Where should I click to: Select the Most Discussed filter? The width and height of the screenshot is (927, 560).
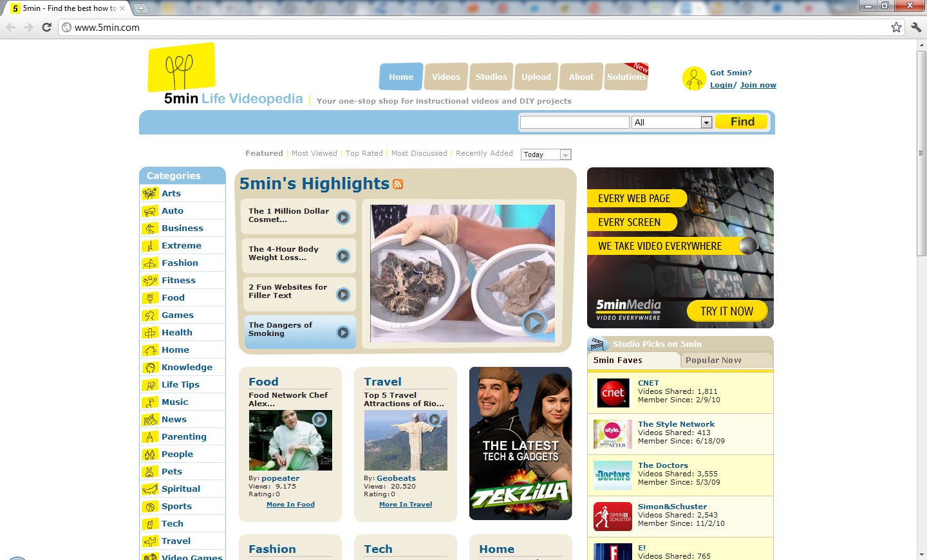419,153
